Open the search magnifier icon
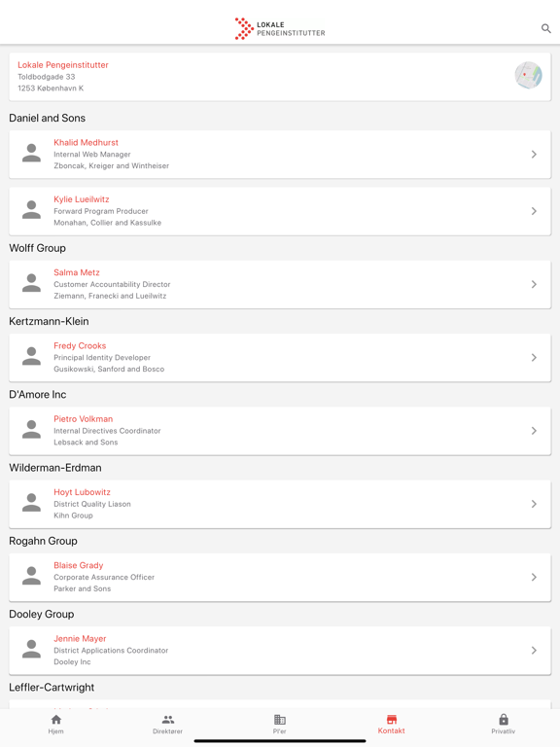This screenshot has width=560, height=747. click(545, 28)
